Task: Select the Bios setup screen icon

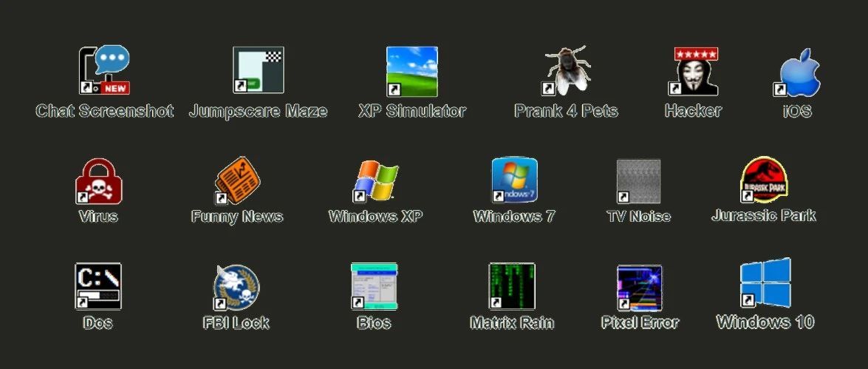Action: (375, 286)
